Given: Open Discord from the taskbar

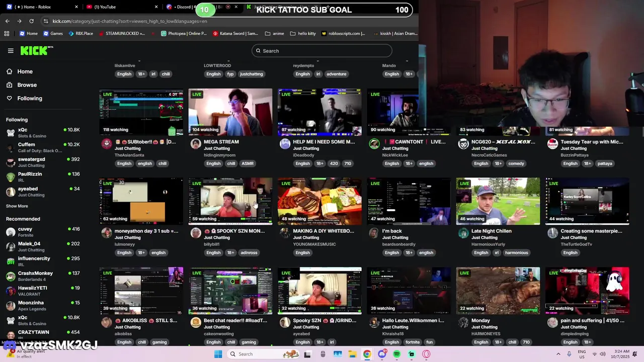Looking at the screenshot, I should click(382, 354).
